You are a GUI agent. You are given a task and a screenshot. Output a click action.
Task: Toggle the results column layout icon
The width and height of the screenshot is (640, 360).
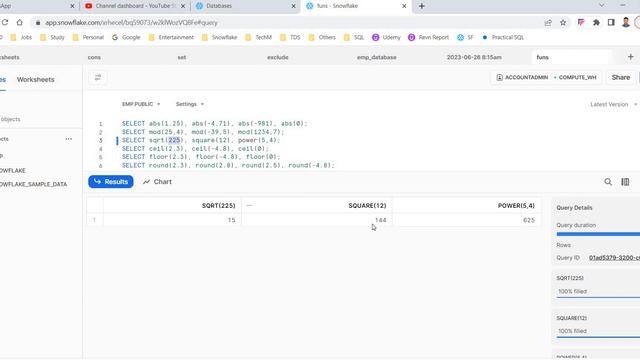[x=625, y=182]
